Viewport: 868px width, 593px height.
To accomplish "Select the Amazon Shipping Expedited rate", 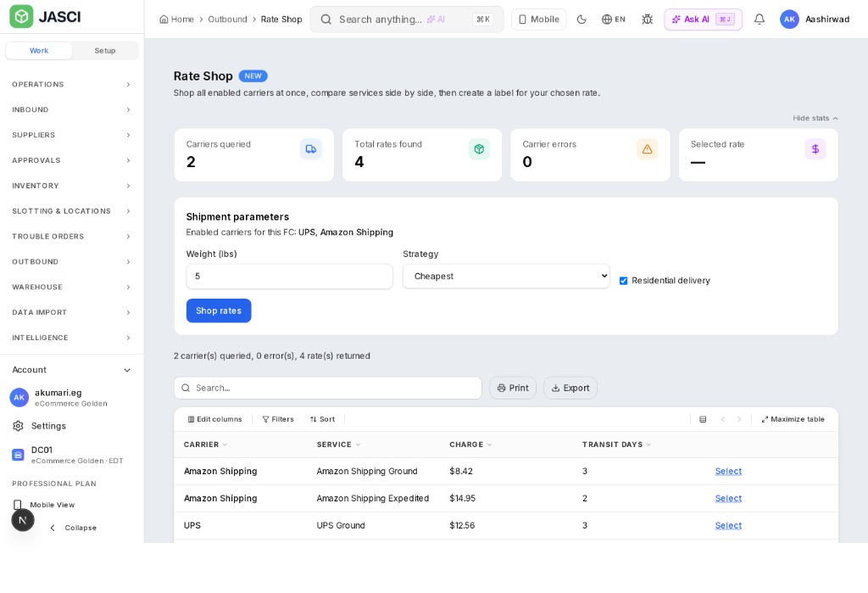I will 728,498.
